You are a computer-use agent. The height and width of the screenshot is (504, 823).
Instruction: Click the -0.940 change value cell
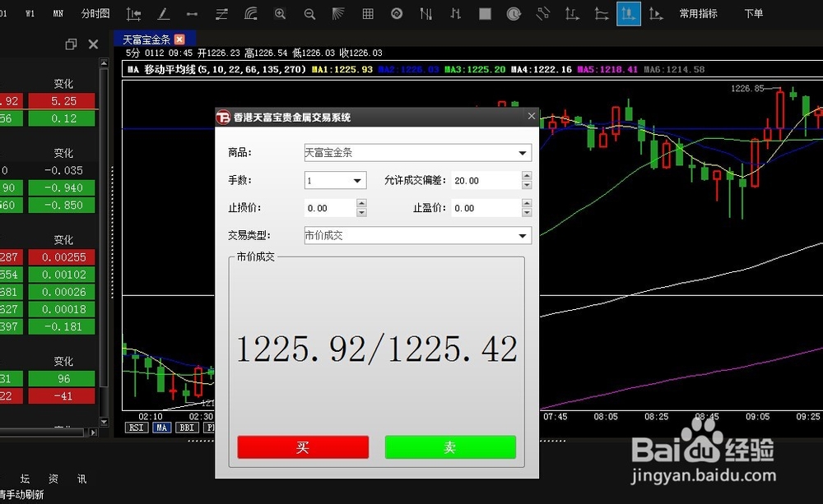tap(62, 187)
